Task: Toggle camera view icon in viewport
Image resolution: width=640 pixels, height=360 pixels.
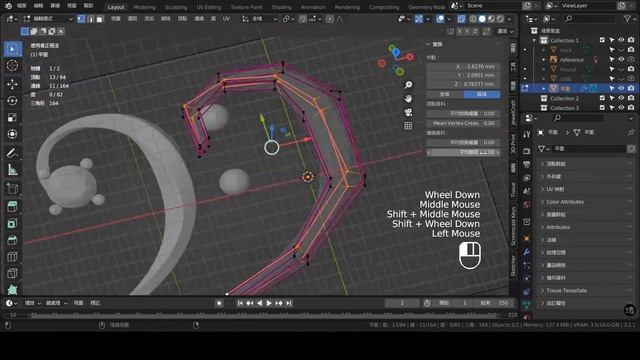Action: [408, 112]
